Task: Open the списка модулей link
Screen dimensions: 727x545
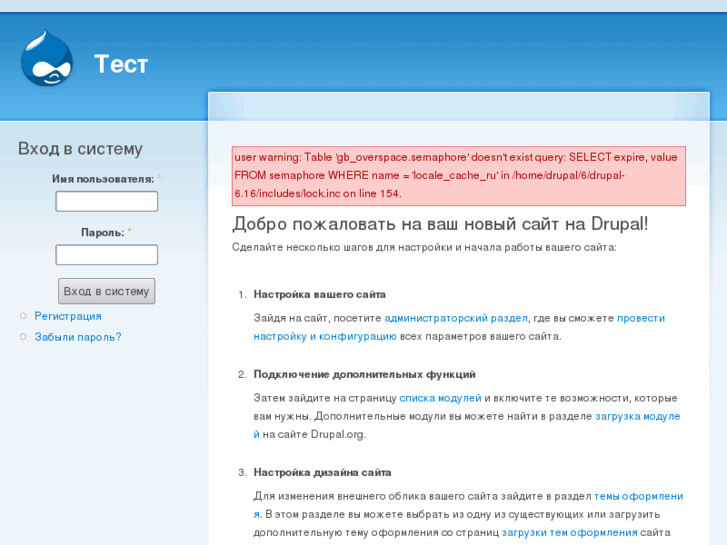Action: (440, 398)
